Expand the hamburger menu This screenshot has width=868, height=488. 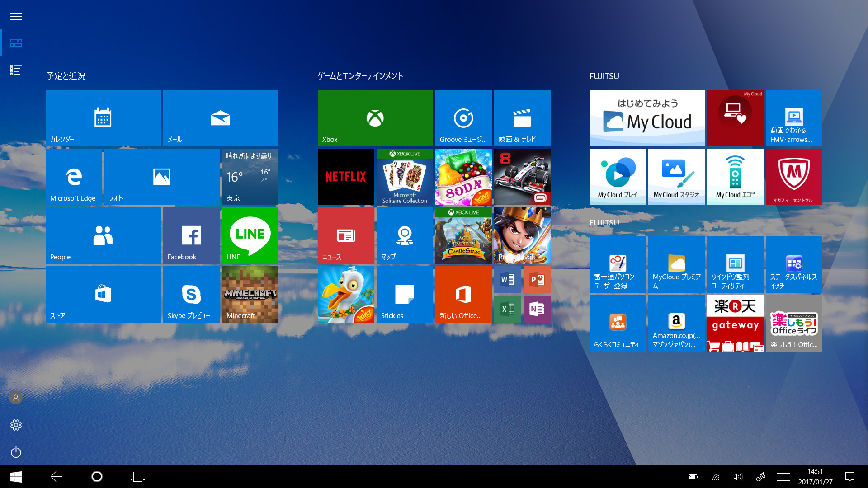pyautogui.click(x=16, y=17)
